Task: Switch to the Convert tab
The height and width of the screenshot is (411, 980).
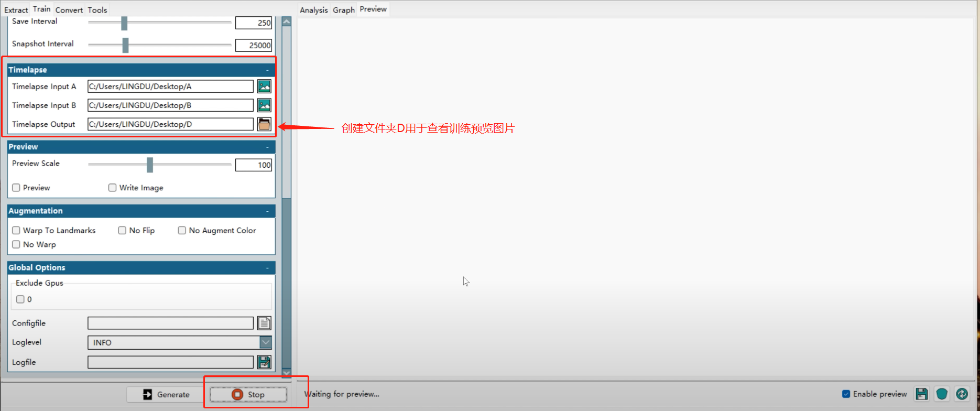Action: 69,10
